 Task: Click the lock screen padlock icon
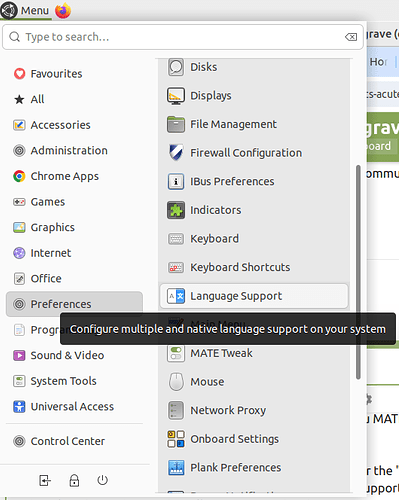click(74, 480)
